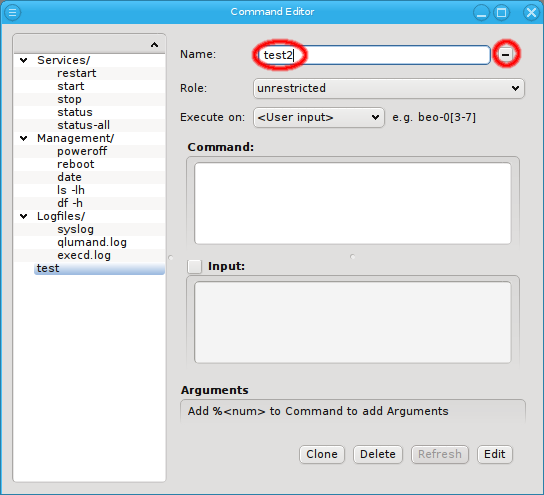Viewport: 544px width, 495px height.
Task: Enable the Input checkbox
Action: click(194, 266)
